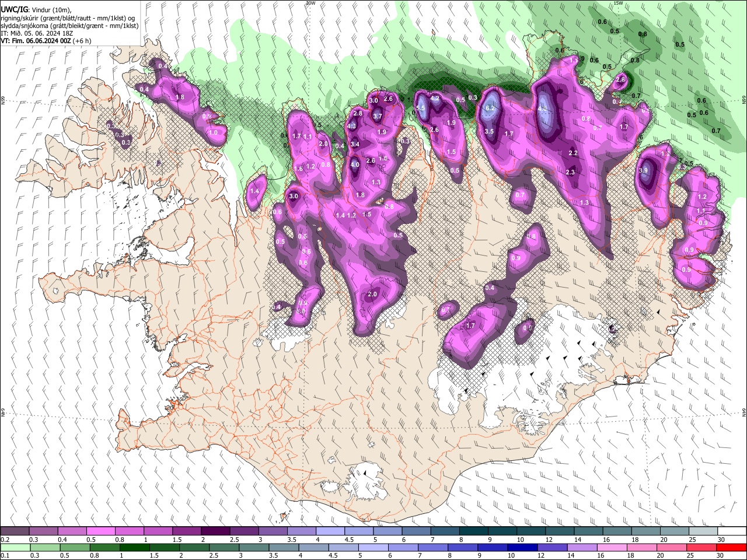747x560 pixels.
Task: Click the light lavender 4 mm snow swatch
Action: tap(330, 531)
